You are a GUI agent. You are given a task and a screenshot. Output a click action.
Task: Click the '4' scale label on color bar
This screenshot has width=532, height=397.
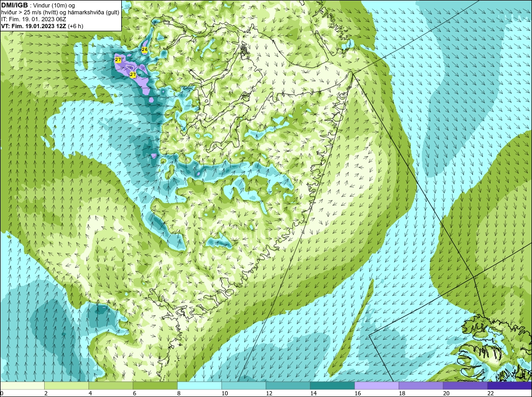pyautogui.click(x=90, y=393)
